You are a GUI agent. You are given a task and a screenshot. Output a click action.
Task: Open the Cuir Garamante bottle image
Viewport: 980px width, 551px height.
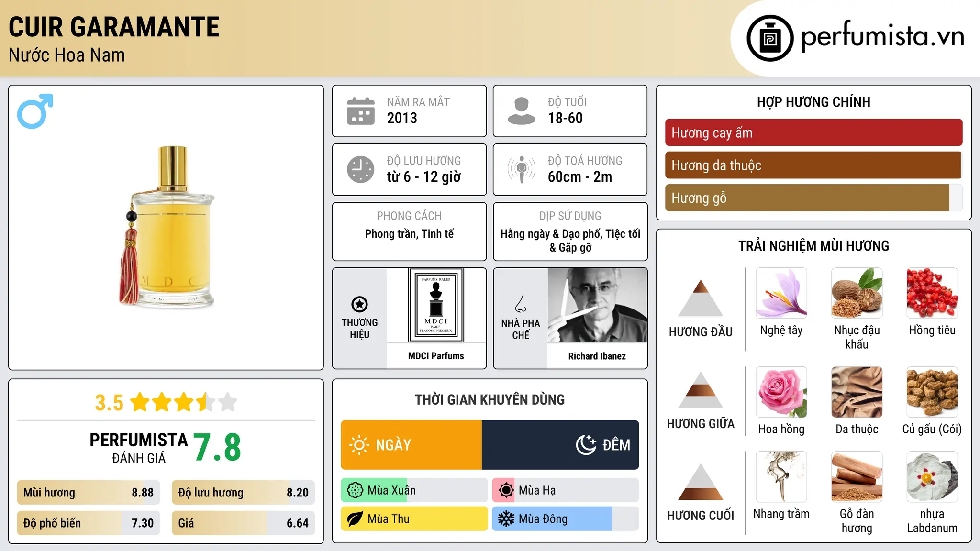click(166, 227)
